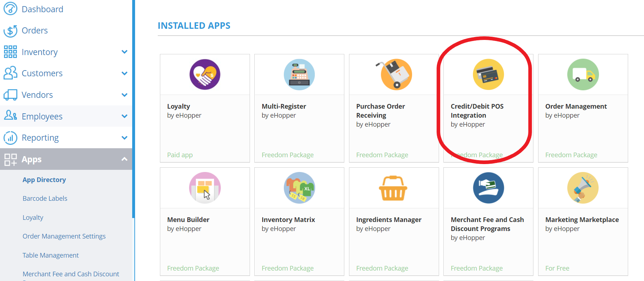Open the Merchant Fee and Cash Discount icon
This screenshot has width=644, height=281.
488,188
